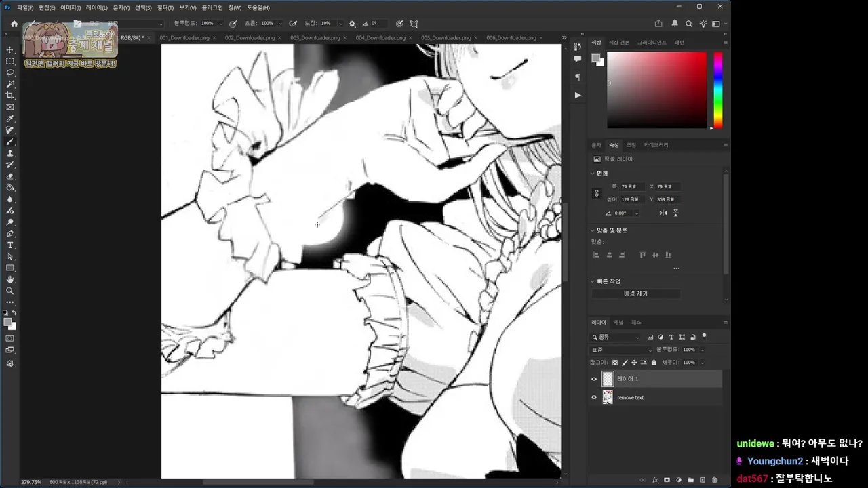Screen dimensions: 868x488
Task: Toggle lock all padlock icon
Action: point(654,363)
